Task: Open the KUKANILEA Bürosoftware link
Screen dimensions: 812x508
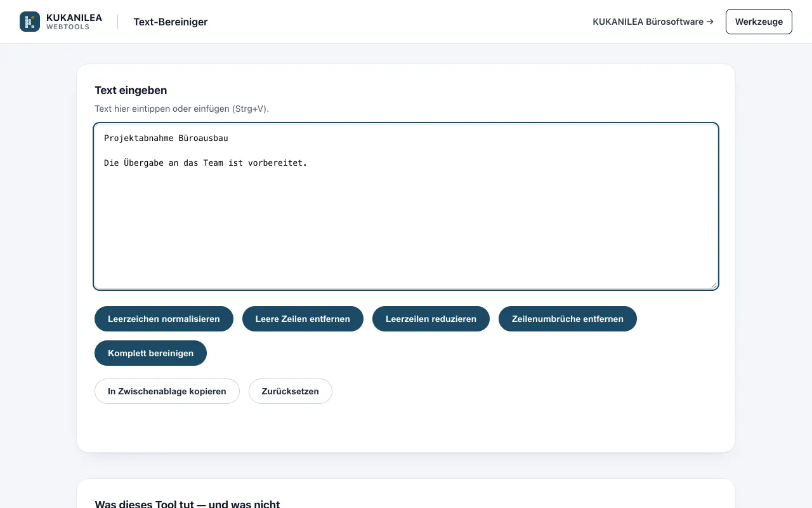Action: click(653, 22)
